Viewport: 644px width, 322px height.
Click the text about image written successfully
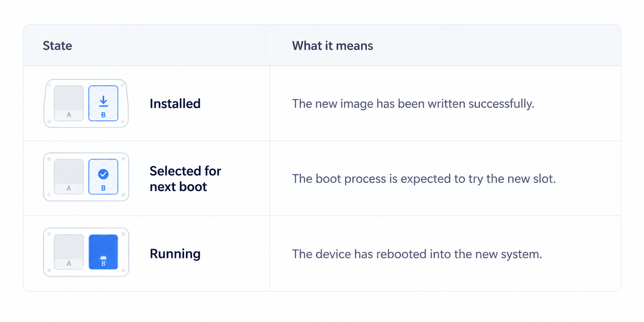(x=413, y=104)
